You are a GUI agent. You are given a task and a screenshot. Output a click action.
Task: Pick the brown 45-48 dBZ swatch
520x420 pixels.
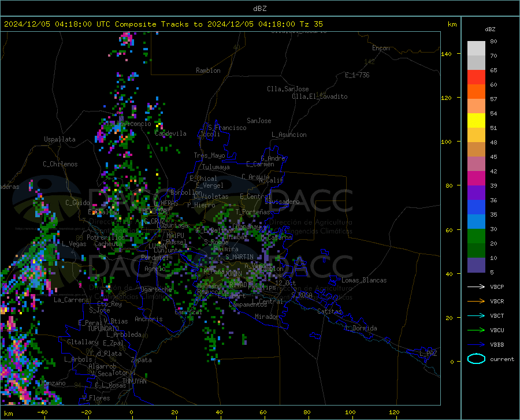click(476, 150)
